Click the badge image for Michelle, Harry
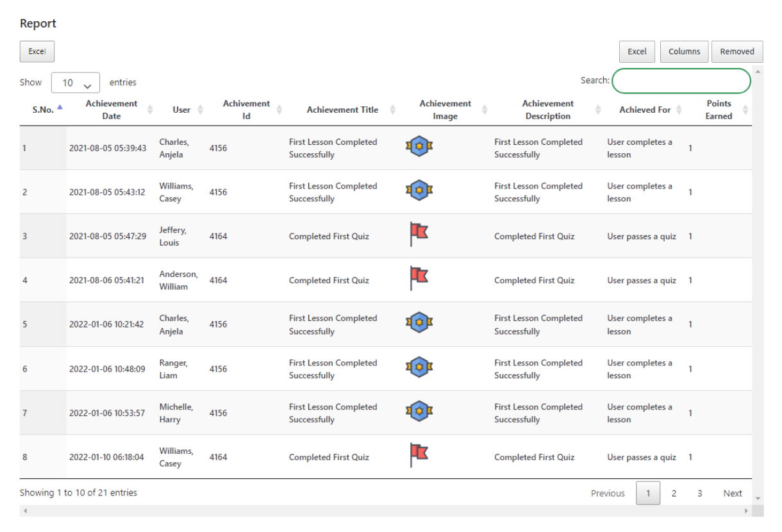This screenshot has height=532, width=782. [420, 412]
